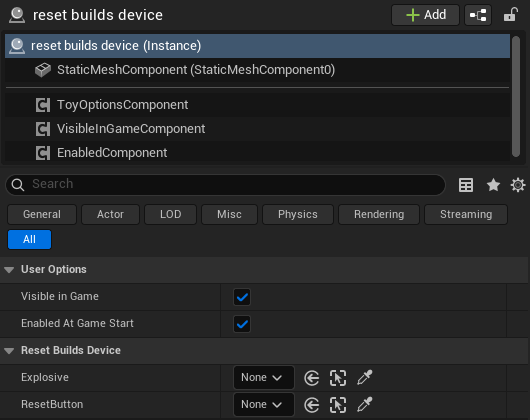The width and height of the screenshot is (530, 420).
Task: Click the components list scrollbar
Action: (x=516, y=97)
